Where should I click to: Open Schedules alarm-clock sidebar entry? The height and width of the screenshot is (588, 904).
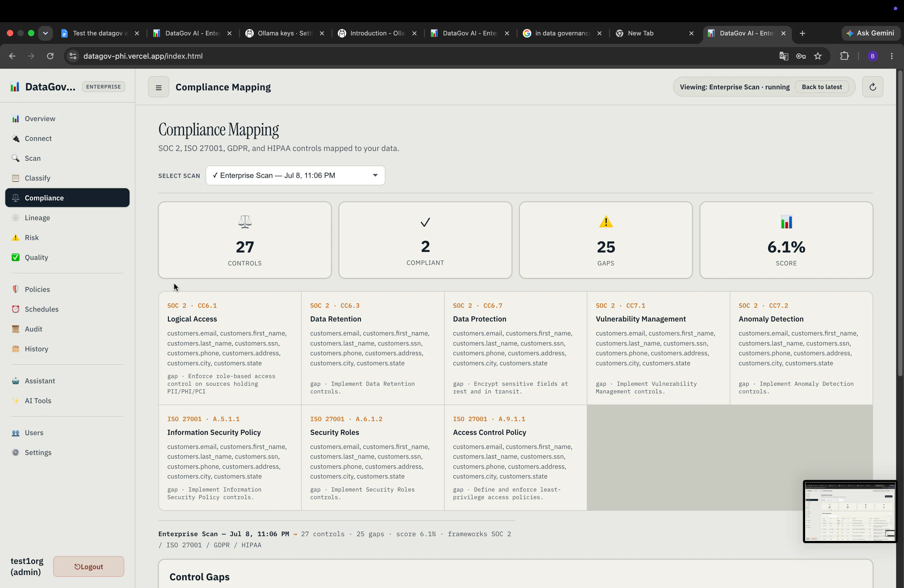pos(67,309)
